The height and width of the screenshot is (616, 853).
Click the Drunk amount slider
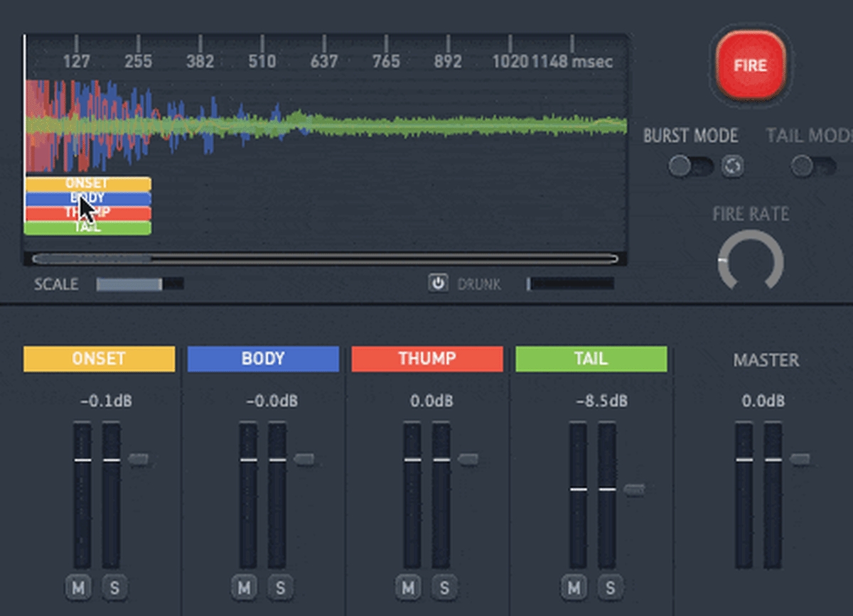570,284
